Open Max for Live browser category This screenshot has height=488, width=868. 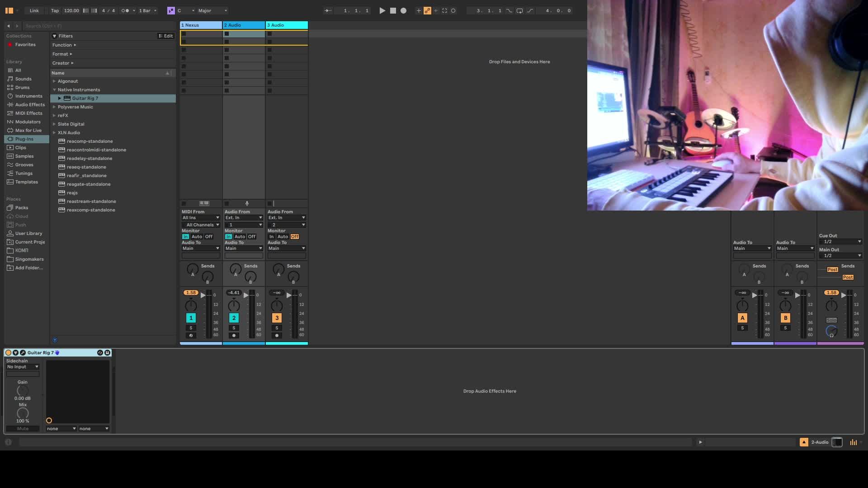(28, 131)
